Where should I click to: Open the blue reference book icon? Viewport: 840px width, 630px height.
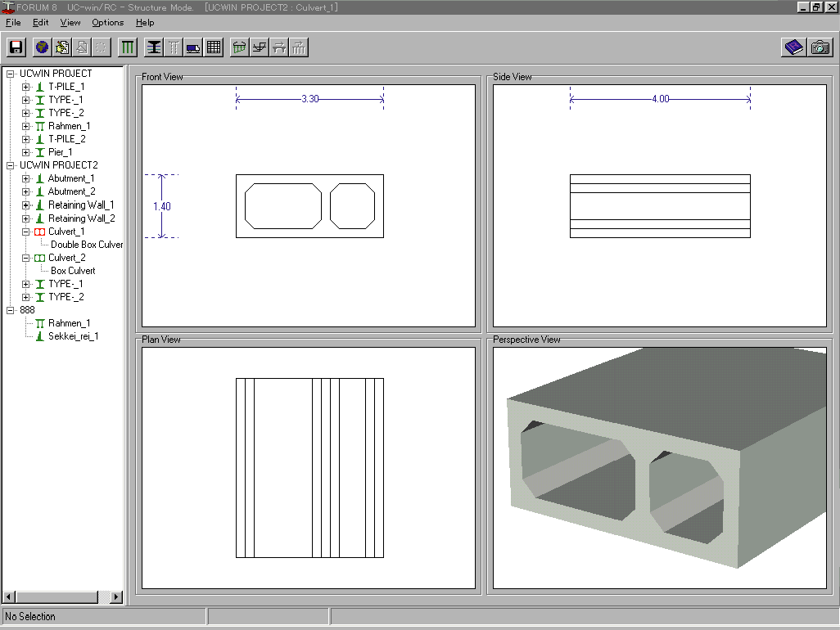point(793,47)
